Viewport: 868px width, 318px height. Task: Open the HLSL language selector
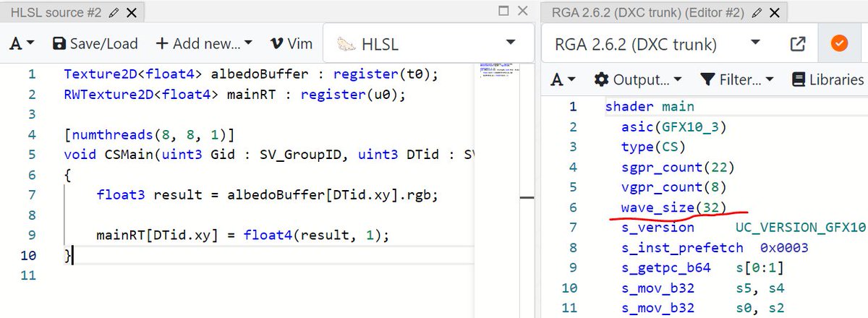coord(428,43)
